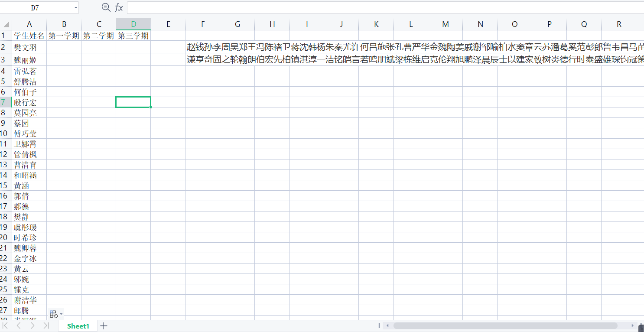This screenshot has width=644, height=332.
Task: Select row 1 header
Action: pyautogui.click(x=6, y=36)
